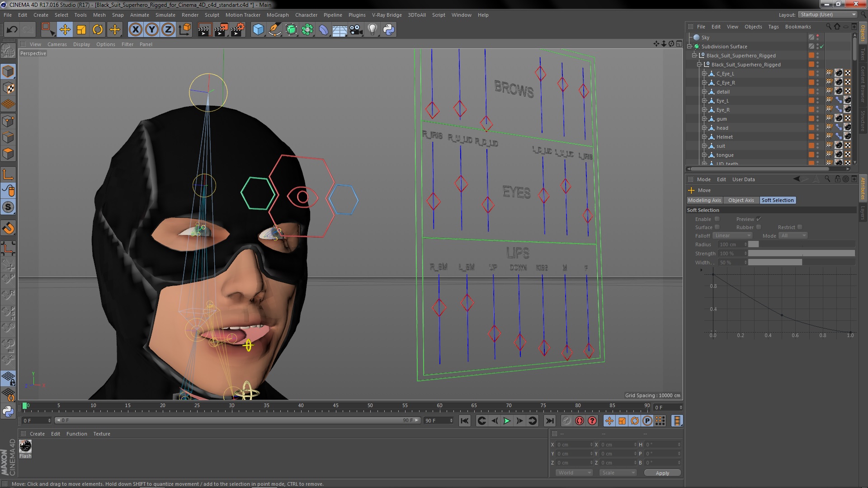Image resolution: width=868 pixels, height=488 pixels.
Task: Click the Undo arrow icon
Action: [x=12, y=30]
